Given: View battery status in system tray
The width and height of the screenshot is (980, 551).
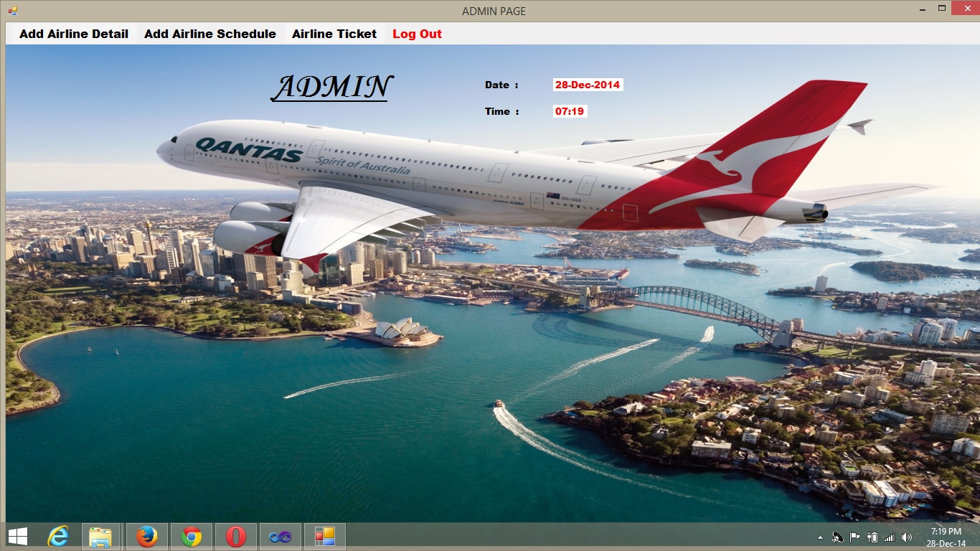Looking at the screenshot, I should click(872, 537).
